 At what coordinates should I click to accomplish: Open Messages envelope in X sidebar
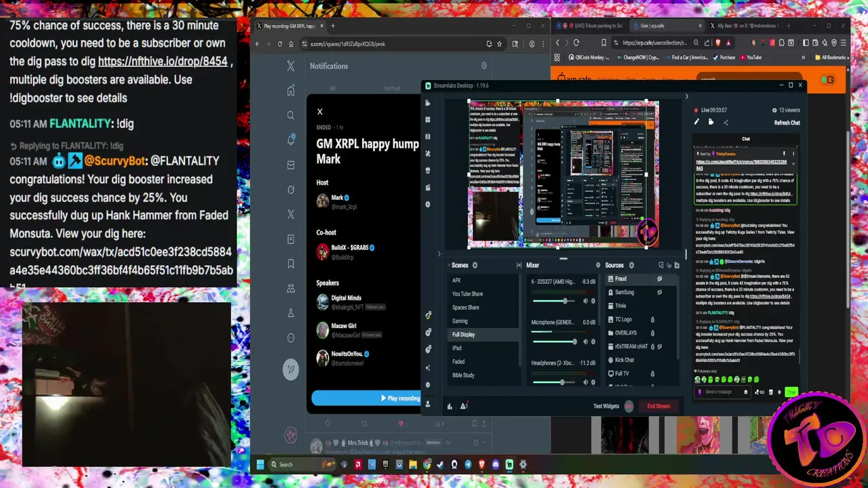pos(291,165)
